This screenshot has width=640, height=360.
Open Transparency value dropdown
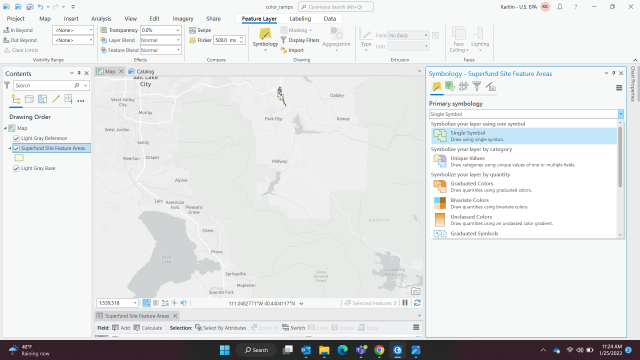click(x=178, y=30)
